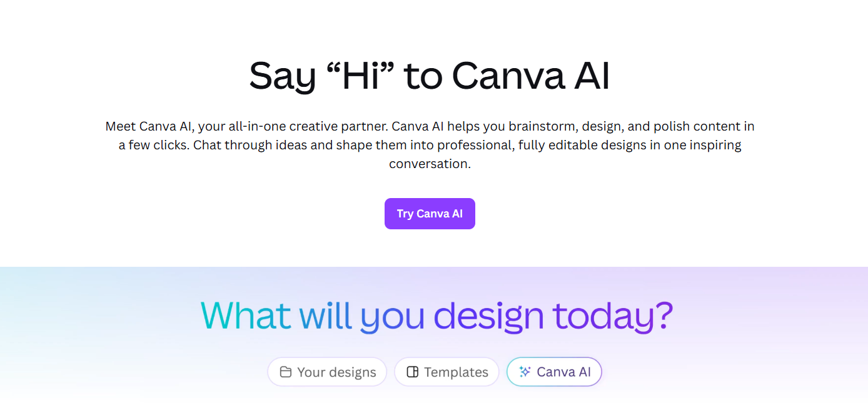Expand the Canva AI design options
This screenshot has height=403, width=868.
click(x=554, y=371)
